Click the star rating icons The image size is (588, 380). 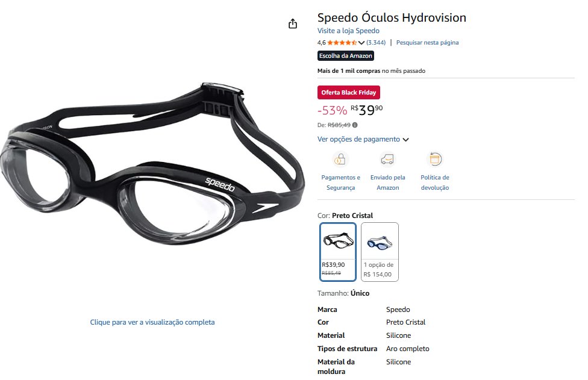click(342, 43)
